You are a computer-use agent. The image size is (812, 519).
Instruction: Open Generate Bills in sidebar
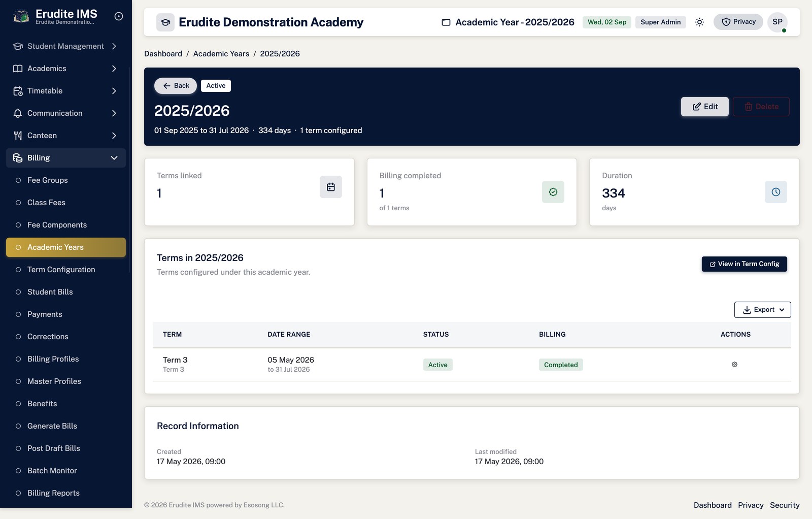pyautogui.click(x=66, y=426)
